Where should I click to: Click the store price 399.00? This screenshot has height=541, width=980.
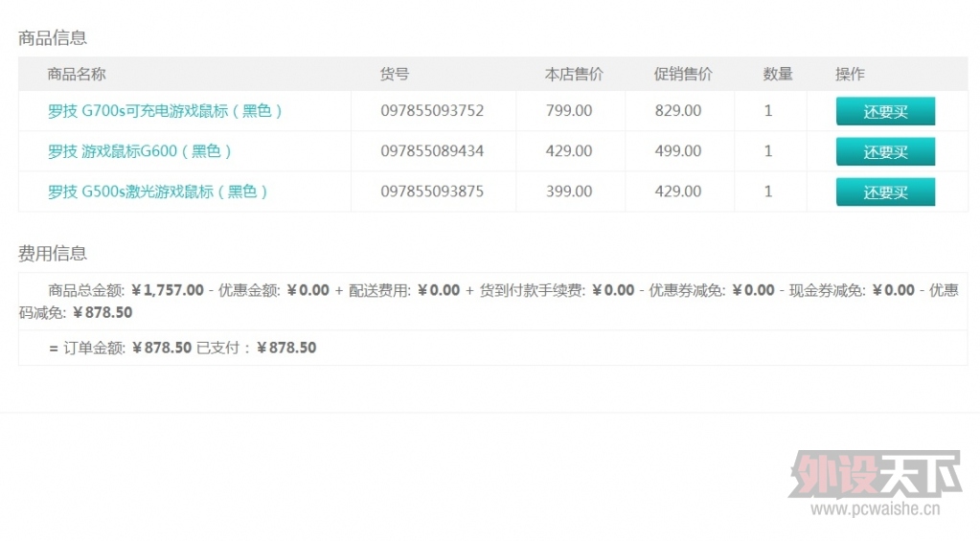[569, 192]
